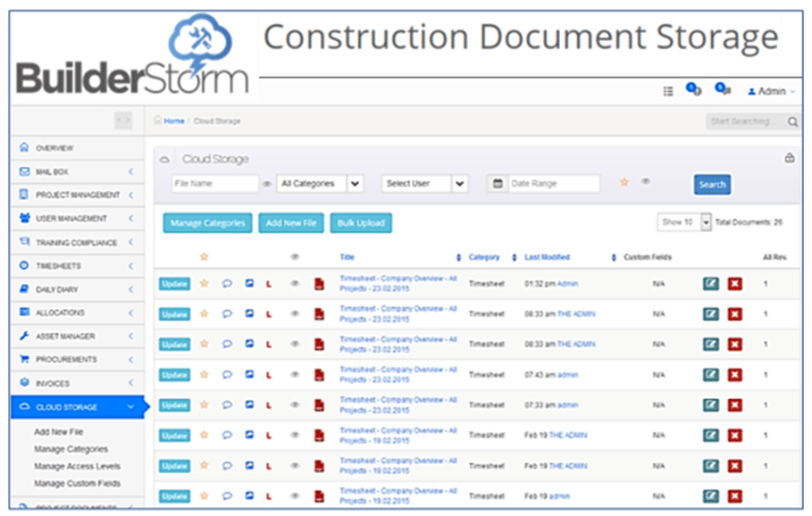The image size is (812, 516).
Task: Toggle favorite star on the 07:43 am row
Action: point(204,374)
